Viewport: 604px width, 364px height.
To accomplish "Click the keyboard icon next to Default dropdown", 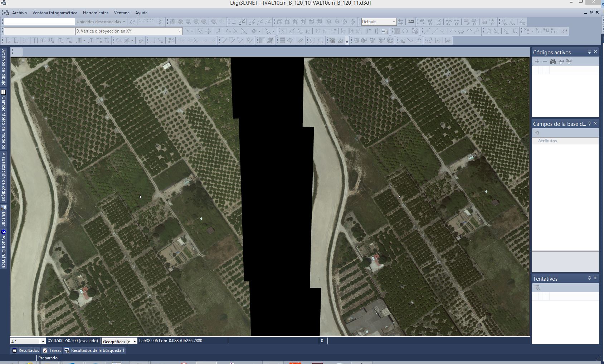I will click(411, 22).
